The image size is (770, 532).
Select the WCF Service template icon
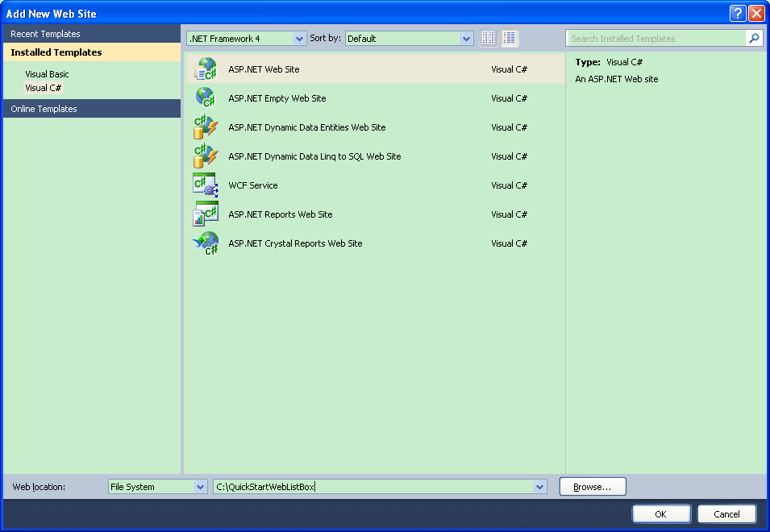207,185
